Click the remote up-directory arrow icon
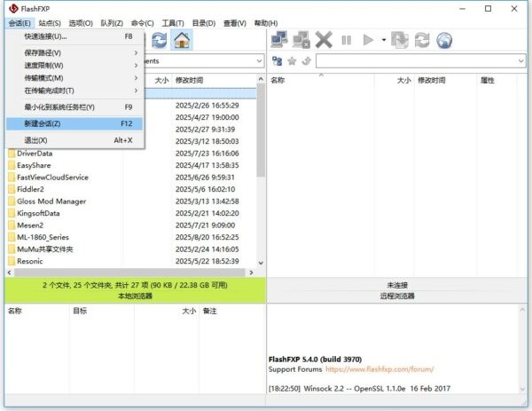532x411 pixels. tap(307, 61)
